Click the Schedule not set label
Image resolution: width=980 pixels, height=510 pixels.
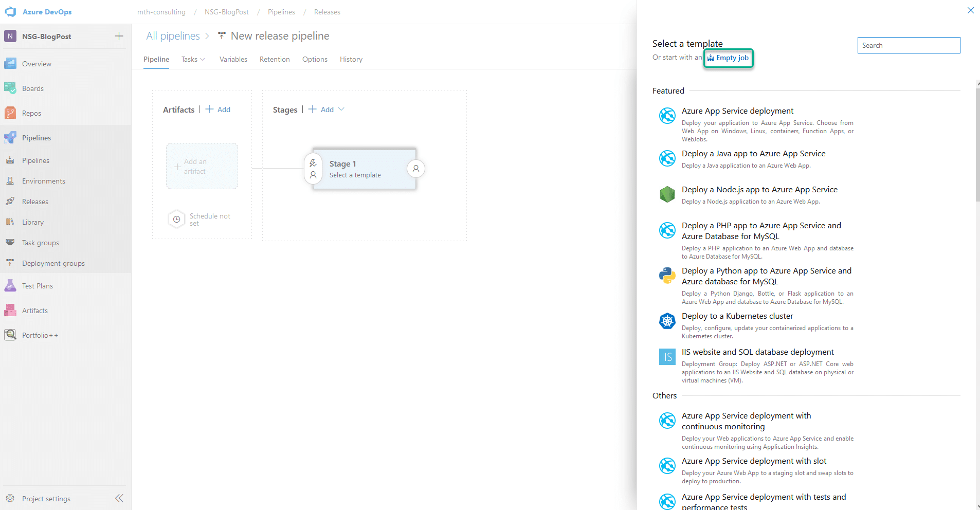[x=210, y=220]
